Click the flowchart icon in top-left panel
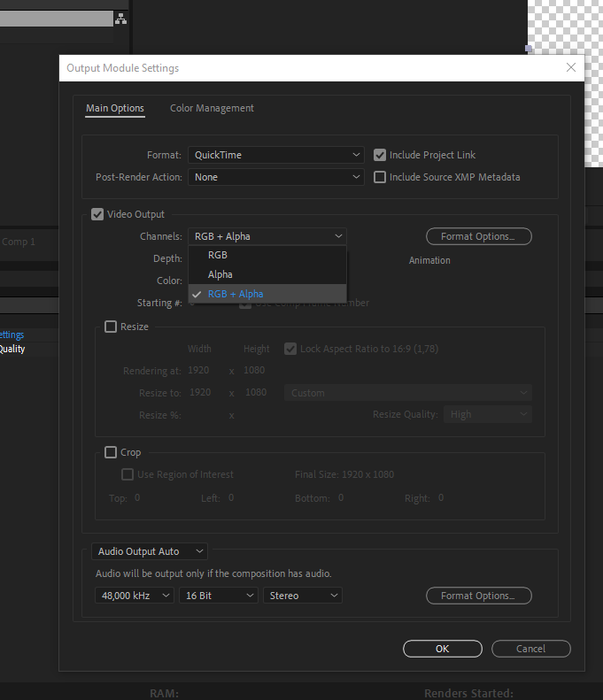603x700 pixels. click(x=120, y=19)
